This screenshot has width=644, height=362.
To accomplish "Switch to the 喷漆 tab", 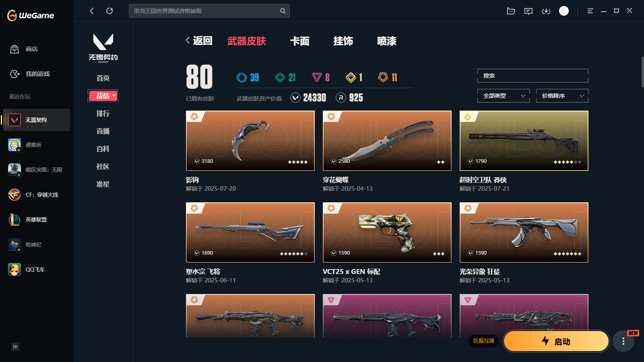I will point(387,41).
